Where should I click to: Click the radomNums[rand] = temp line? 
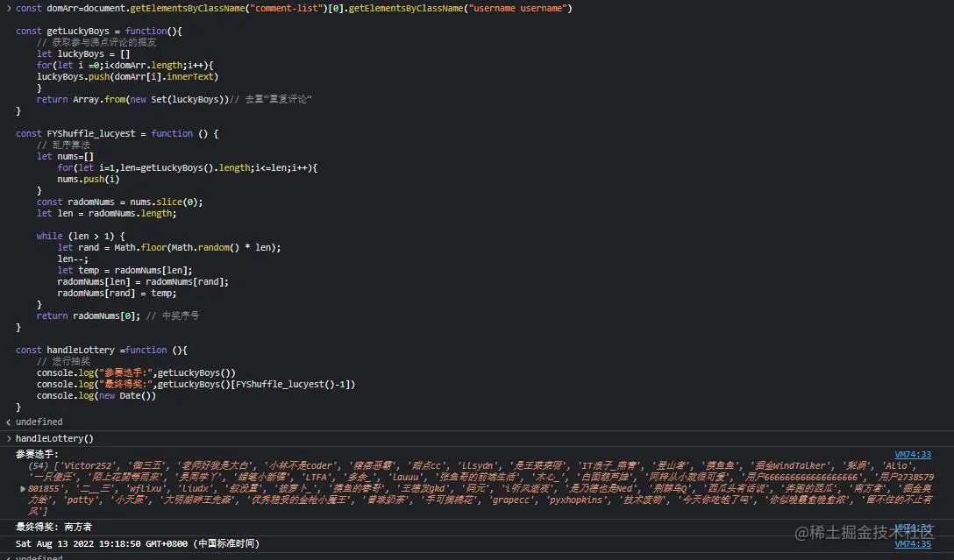pyautogui.click(x=117, y=293)
